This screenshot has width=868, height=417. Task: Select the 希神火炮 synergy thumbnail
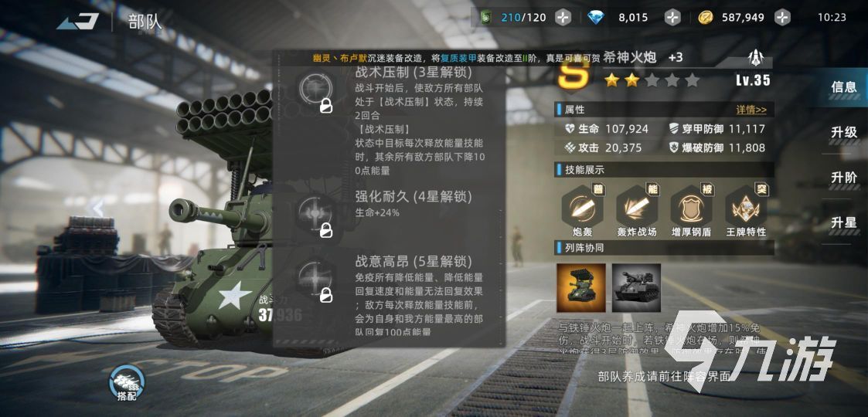point(580,288)
